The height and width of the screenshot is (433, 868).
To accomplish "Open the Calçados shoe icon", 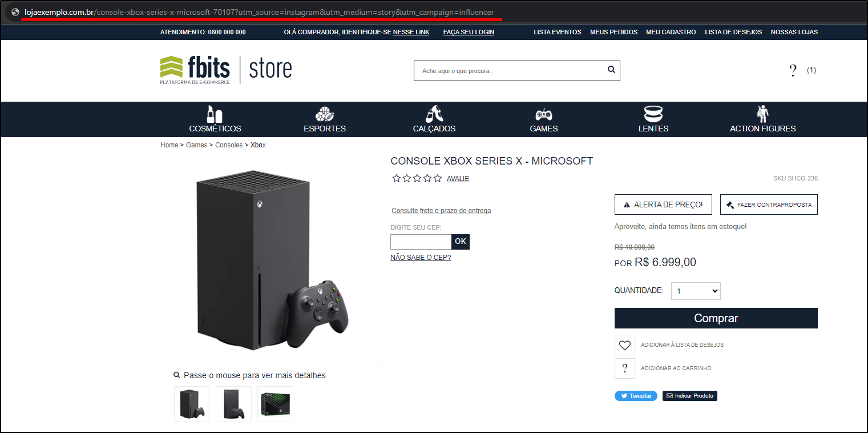I will coord(434,114).
